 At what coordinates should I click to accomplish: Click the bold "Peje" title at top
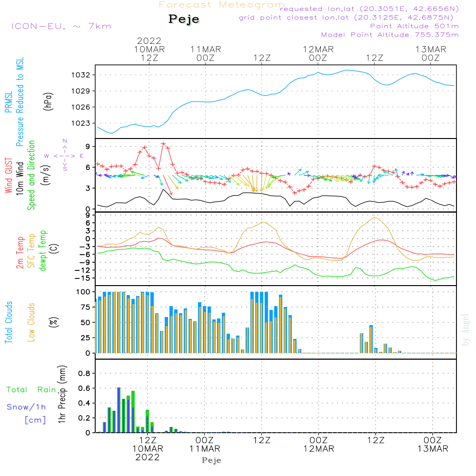tap(184, 19)
